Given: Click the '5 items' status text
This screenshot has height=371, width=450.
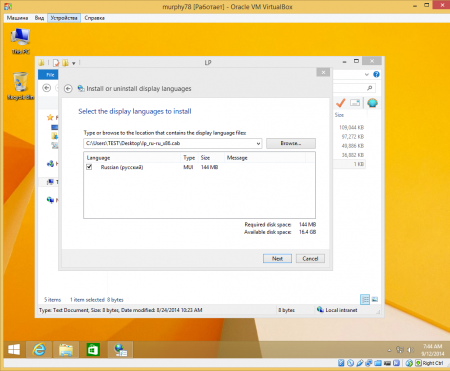Looking at the screenshot, I should click(52, 300).
